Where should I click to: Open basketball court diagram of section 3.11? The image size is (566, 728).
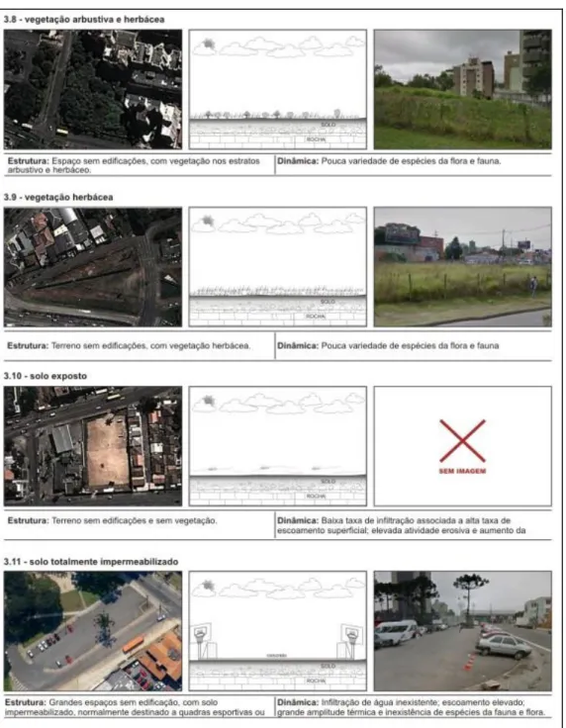278,631
